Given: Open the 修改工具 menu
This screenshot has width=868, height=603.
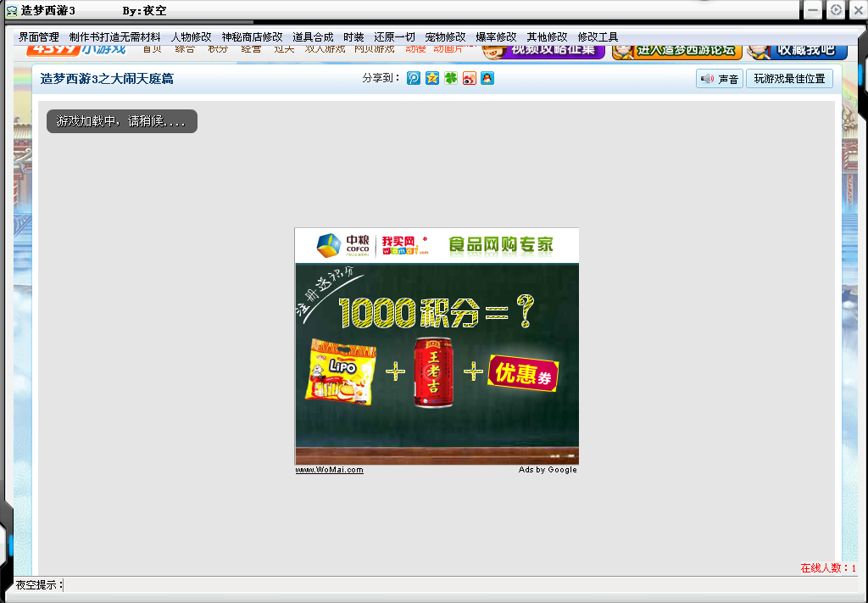Looking at the screenshot, I should (x=598, y=37).
